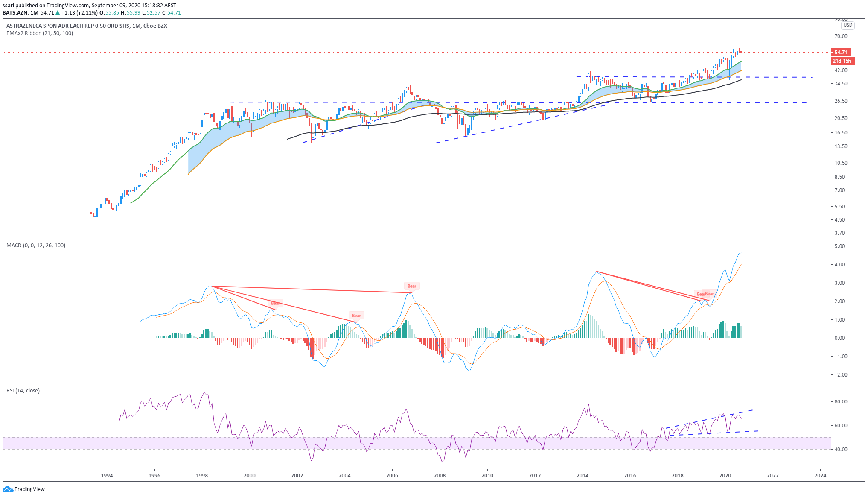
Task: Click the ASTRAZENECA SPON ADR symbol title
Action: point(87,26)
